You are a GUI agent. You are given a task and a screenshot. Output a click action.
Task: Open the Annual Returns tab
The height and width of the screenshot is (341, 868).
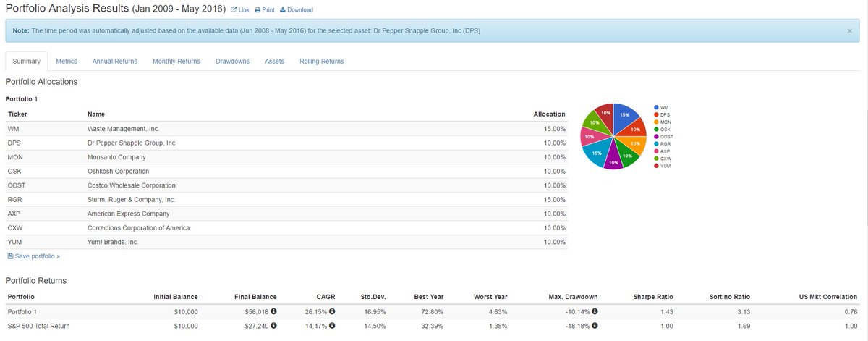coord(115,62)
